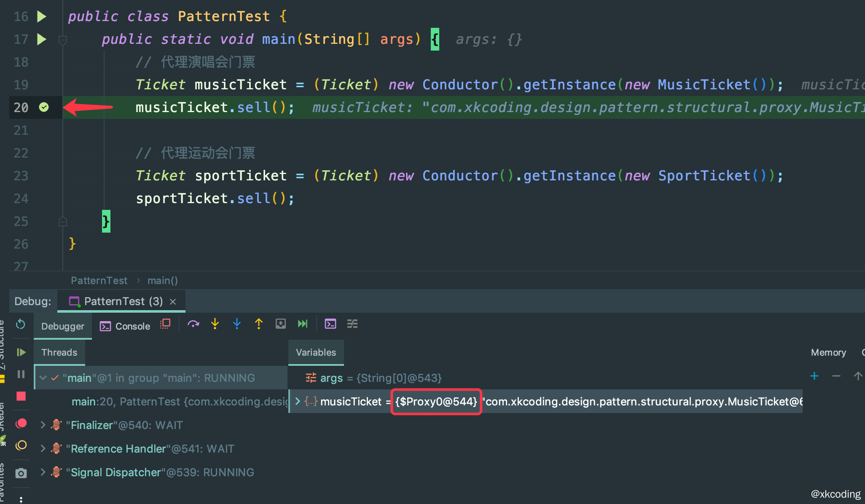Collapse the main thread group
Image resolution: width=865 pixels, height=504 pixels.
(x=43, y=378)
